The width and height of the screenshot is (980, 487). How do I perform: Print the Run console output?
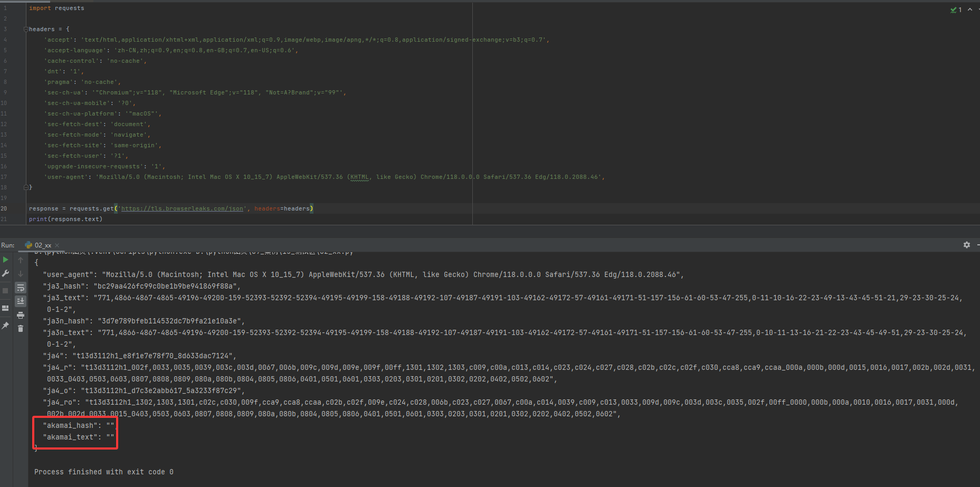(21, 315)
